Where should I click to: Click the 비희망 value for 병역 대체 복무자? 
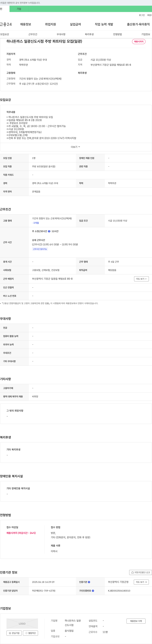(35, 397)
